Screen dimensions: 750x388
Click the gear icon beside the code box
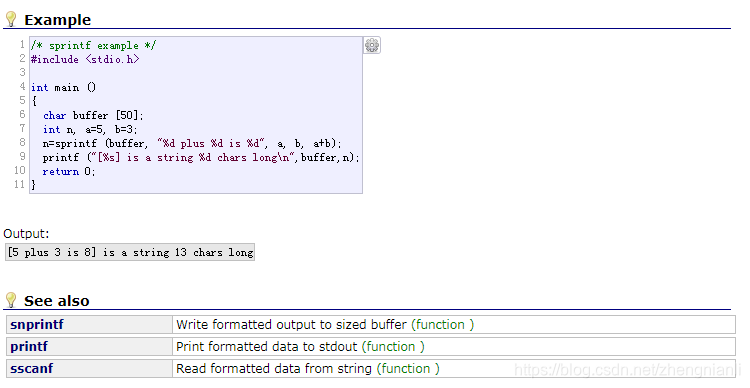(372, 45)
